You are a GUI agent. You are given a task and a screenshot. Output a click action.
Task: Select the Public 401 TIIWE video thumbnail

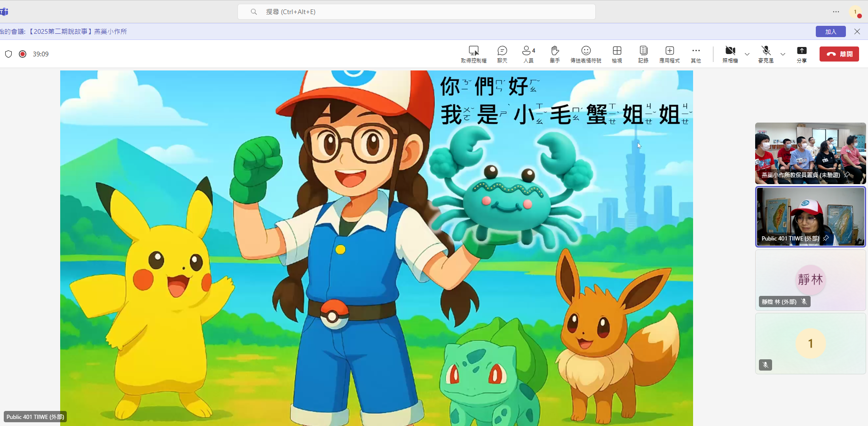810,217
